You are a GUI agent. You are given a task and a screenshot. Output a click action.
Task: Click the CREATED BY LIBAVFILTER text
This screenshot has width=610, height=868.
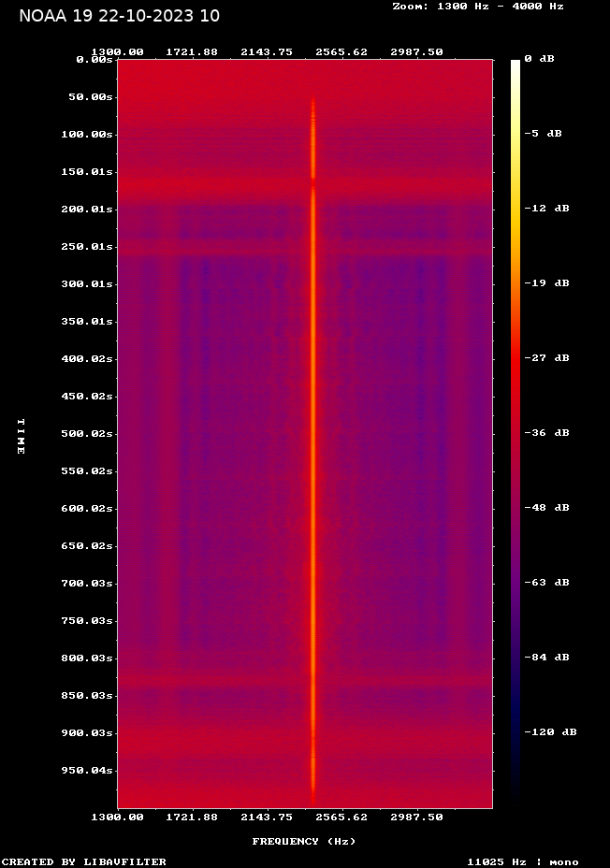[84, 861]
